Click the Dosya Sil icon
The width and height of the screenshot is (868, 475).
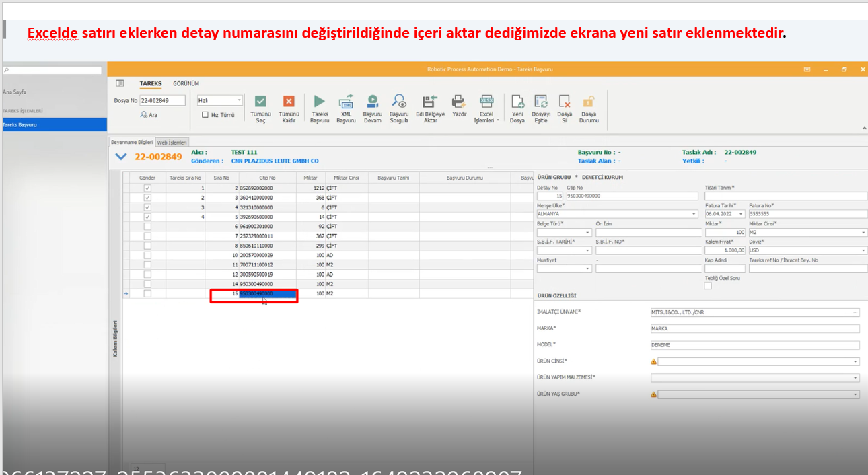[x=565, y=102]
